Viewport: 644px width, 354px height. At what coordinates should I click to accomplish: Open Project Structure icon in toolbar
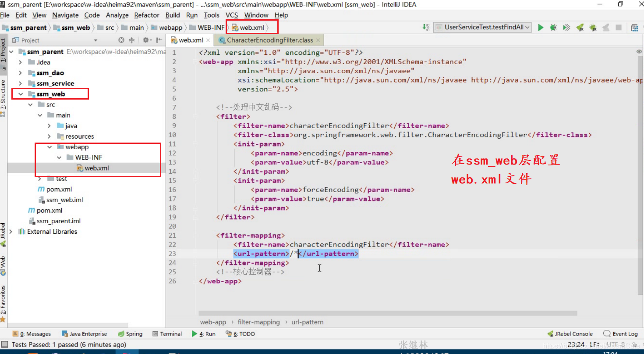[x=634, y=27]
